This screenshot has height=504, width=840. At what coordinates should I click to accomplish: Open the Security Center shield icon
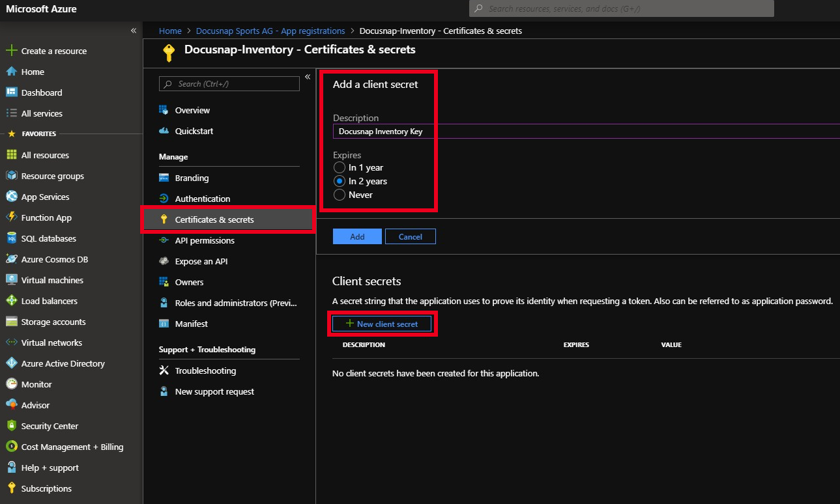pos(11,426)
